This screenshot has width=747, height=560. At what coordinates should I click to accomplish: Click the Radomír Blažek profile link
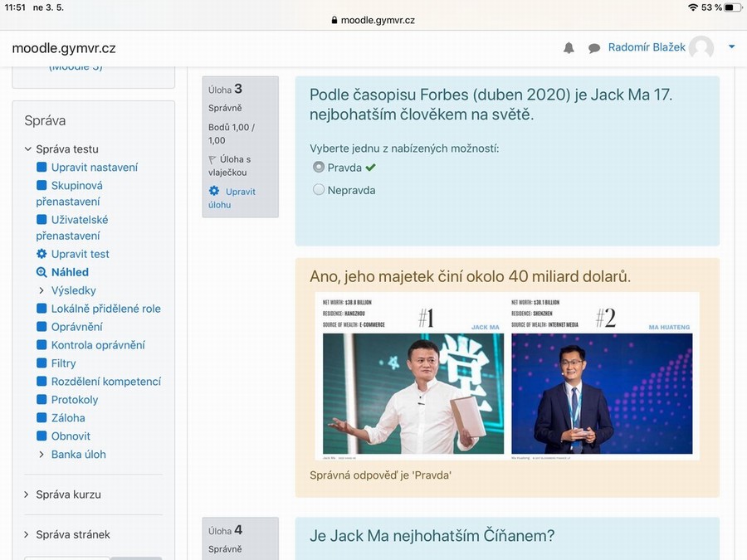pos(647,47)
